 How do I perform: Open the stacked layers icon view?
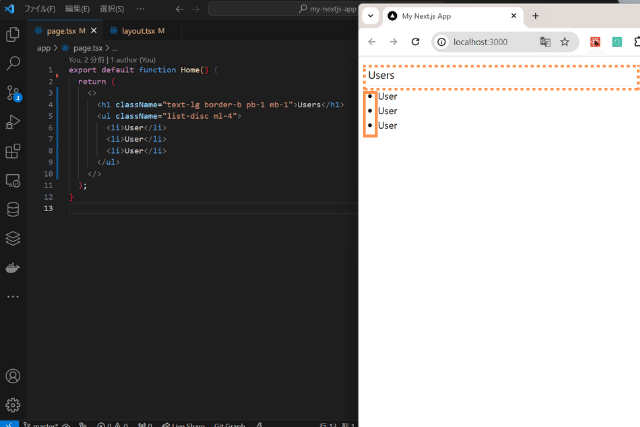tap(13, 238)
